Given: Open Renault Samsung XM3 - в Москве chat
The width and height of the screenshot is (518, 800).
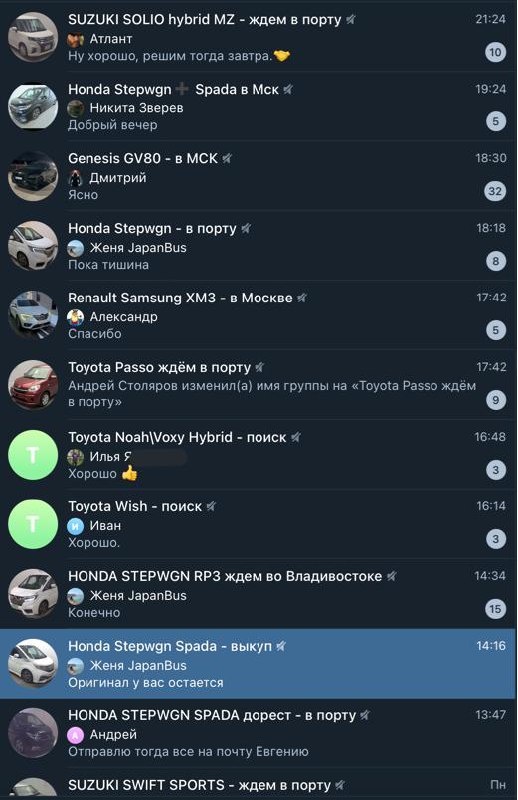Looking at the screenshot, I should tap(258, 316).
